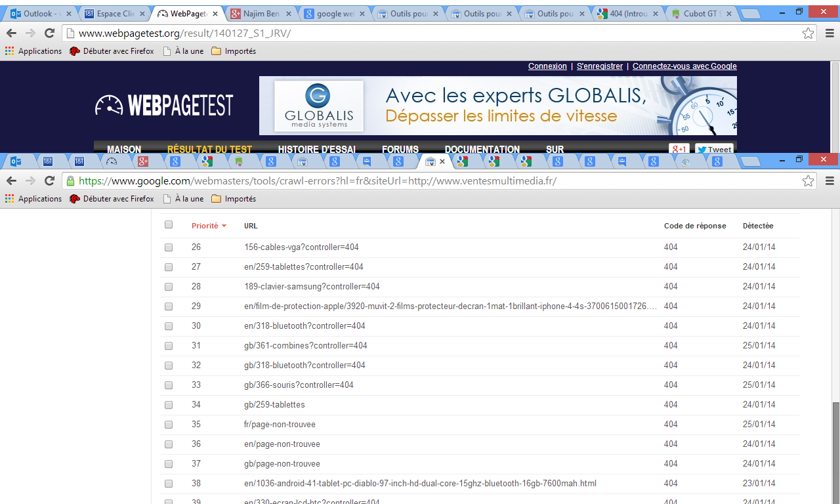
Task: Star the Google crawl-errors page
Action: [x=808, y=180]
